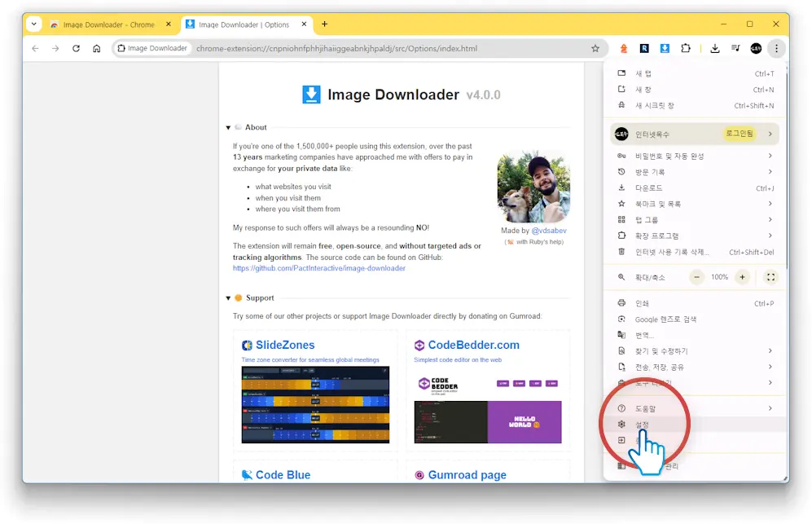Open the Image Downloader extension toolbar icon
The image size is (812, 524).
(x=665, y=48)
